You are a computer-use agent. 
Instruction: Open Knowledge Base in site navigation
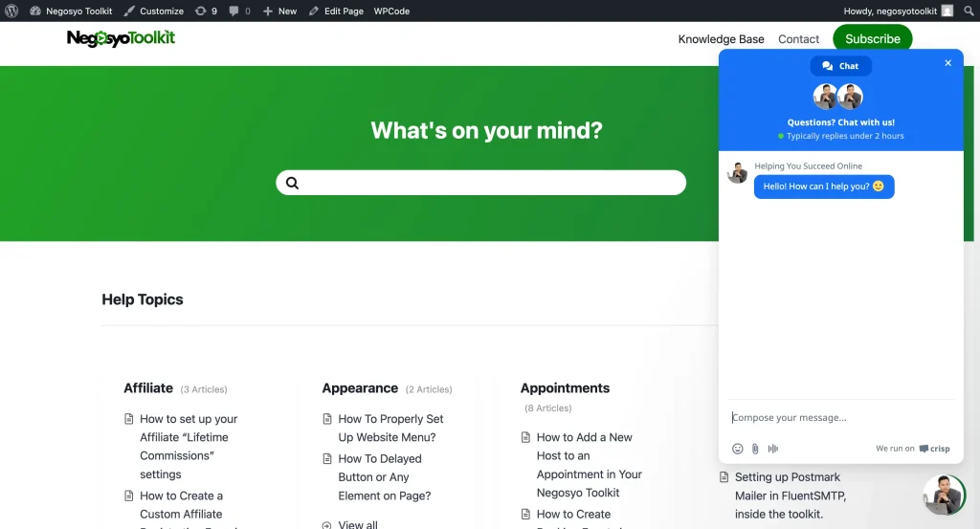click(x=721, y=39)
